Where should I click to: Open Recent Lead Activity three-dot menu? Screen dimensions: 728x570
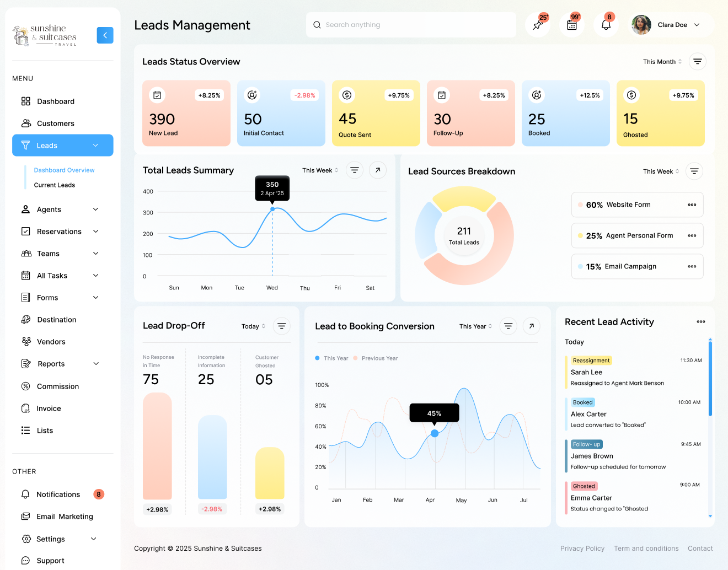pos(700,322)
